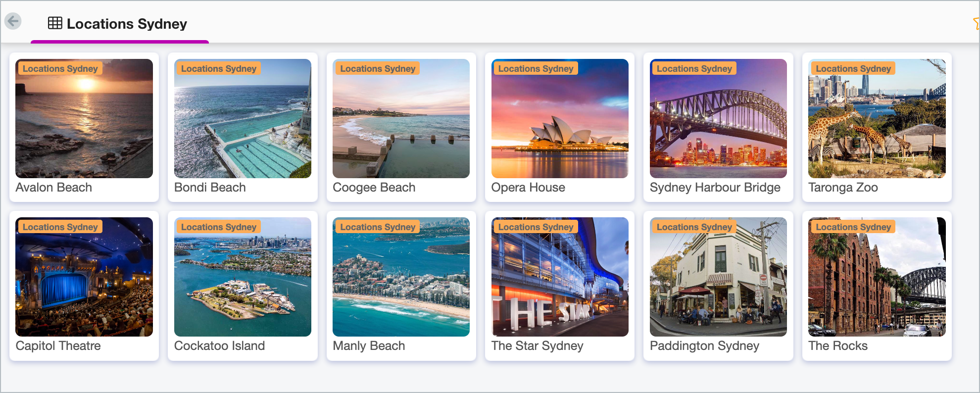Click the table grid icon beside title
The image size is (980, 393).
55,23
